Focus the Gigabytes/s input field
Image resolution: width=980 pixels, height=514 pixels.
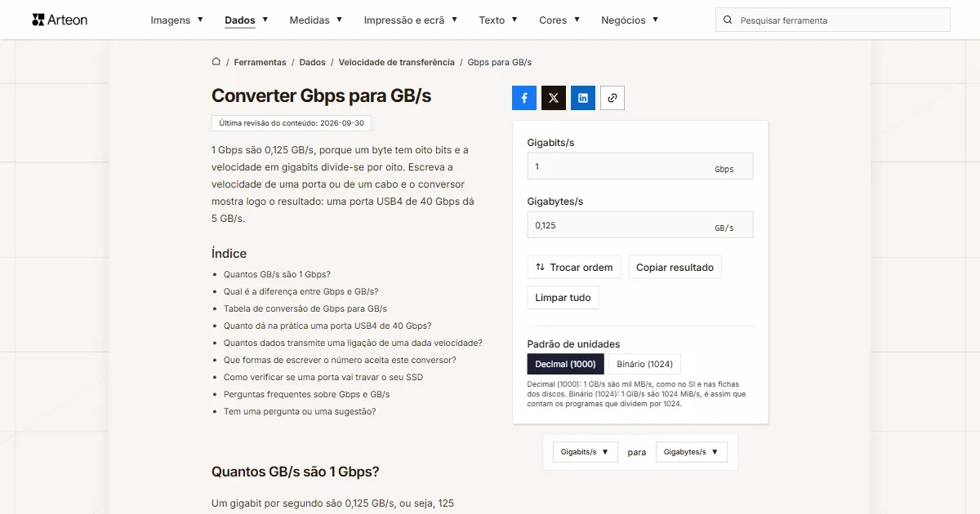point(640,225)
